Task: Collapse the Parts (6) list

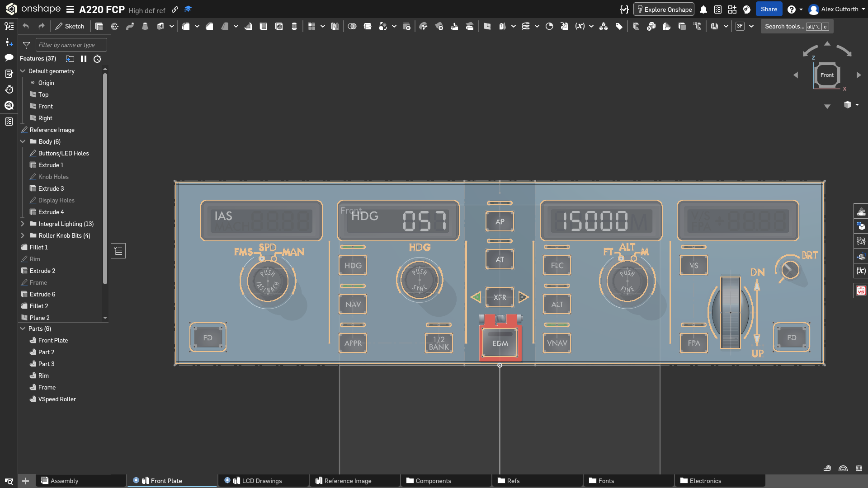Action: click(x=23, y=328)
